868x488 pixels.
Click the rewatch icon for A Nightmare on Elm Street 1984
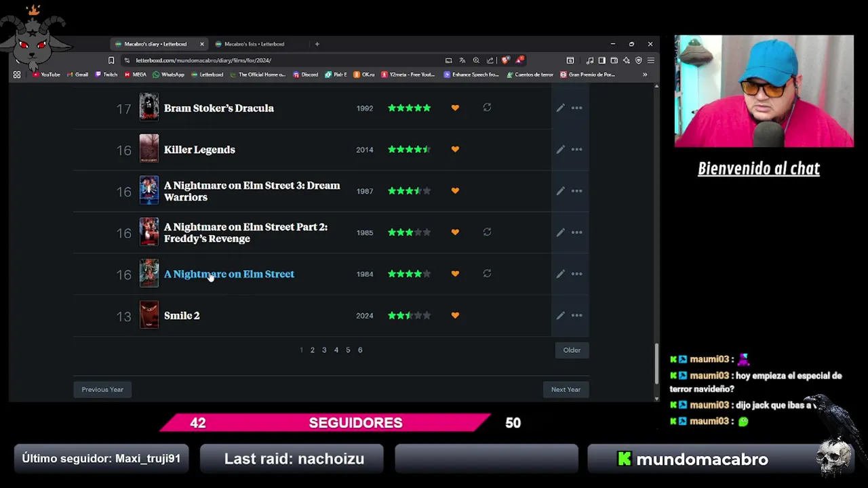487,273
